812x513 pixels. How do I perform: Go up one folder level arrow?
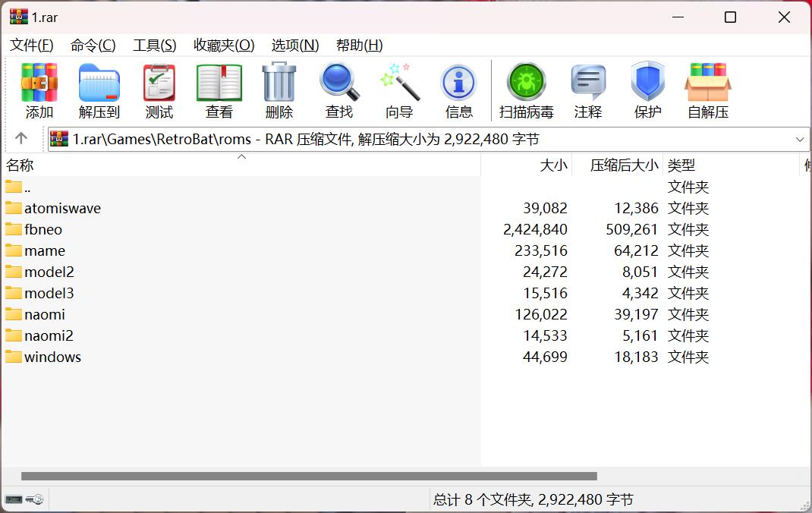(x=21, y=138)
